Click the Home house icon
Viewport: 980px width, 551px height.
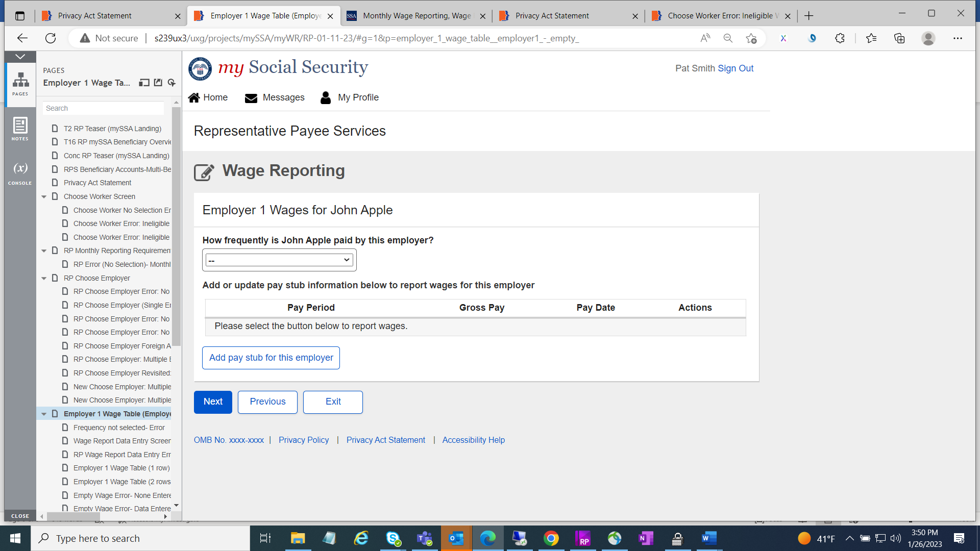194,97
